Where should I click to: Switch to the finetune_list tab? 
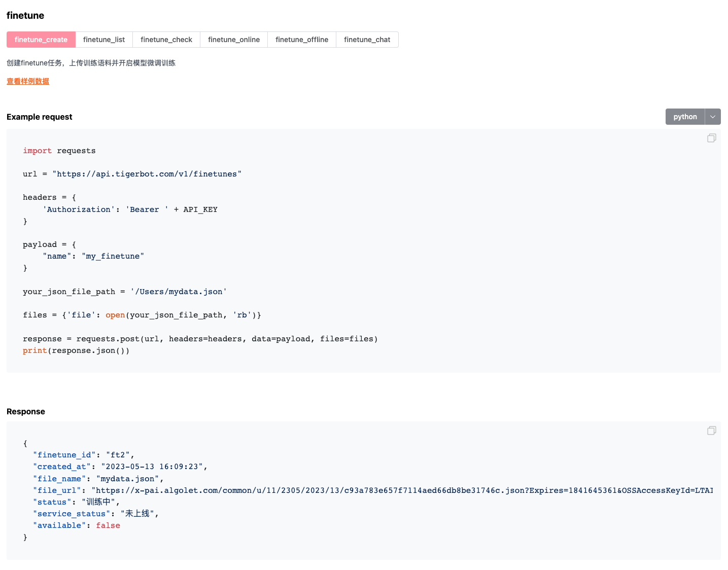pyautogui.click(x=103, y=39)
